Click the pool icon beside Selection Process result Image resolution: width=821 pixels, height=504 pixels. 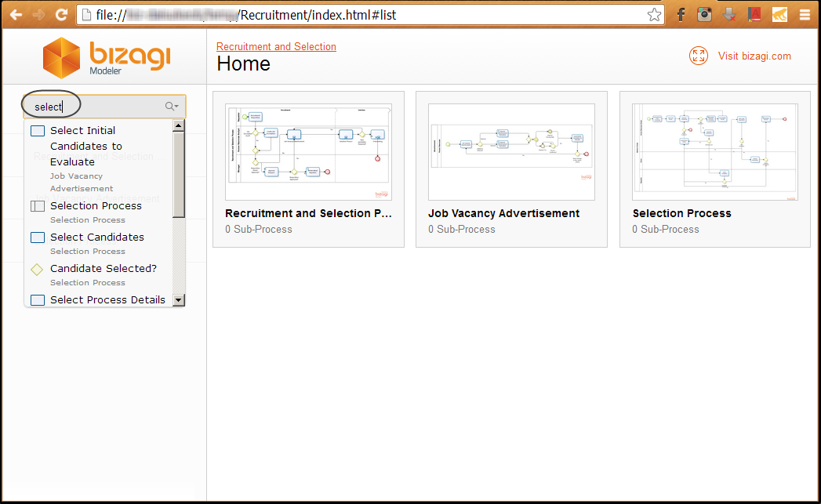(38, 206)
